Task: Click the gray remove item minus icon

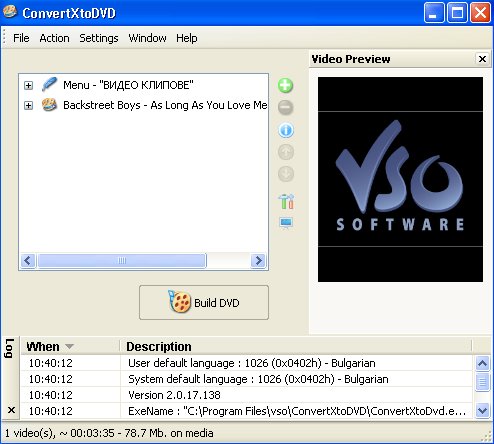Action: [286, 107]
